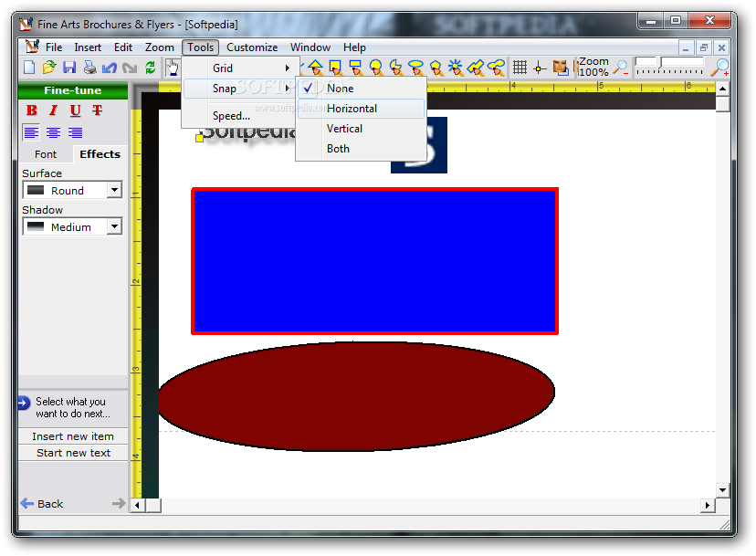Image resolution: width=756 pixels, height=556 pixels.
Task: Select the dark red ellipse
Action: pos(357,396)
